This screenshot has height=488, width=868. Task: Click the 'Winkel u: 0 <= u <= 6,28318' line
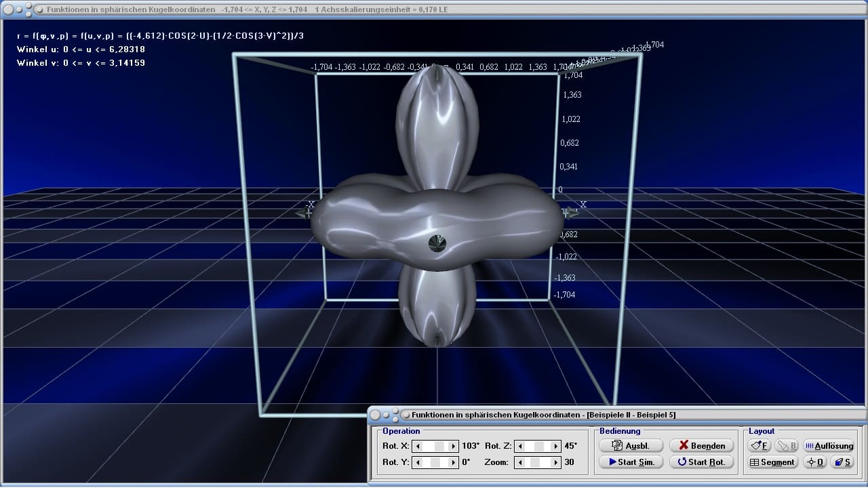81,49
